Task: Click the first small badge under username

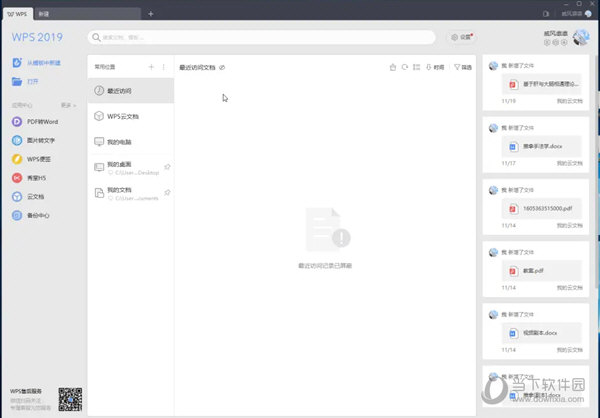Action: 547,42
